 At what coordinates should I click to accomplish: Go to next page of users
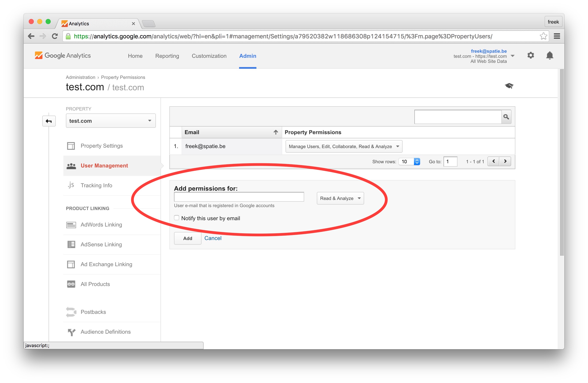point(505,161)
